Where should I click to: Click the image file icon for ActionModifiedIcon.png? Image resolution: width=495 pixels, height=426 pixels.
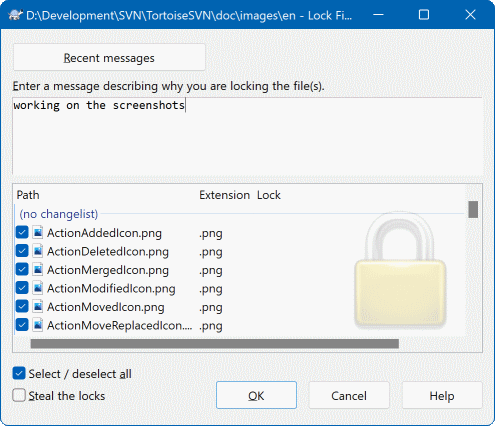[x=38, y=288]
